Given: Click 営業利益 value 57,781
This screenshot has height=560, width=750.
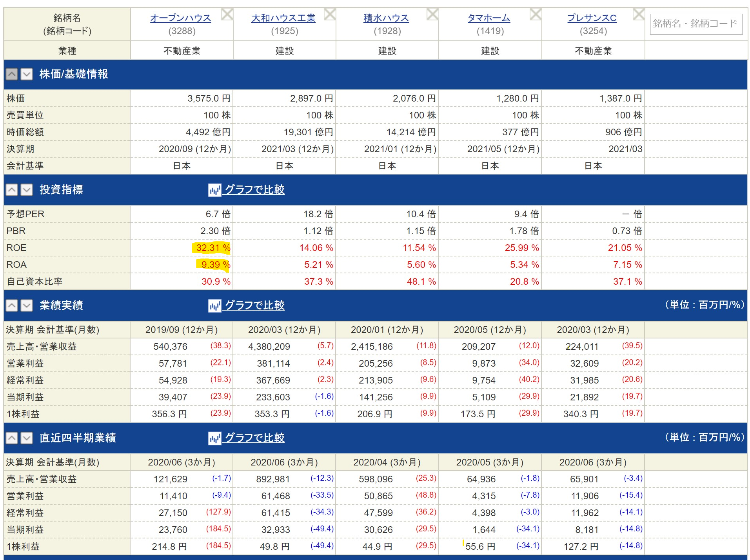Looking at the screenshot, I should [x=173, y=364].
